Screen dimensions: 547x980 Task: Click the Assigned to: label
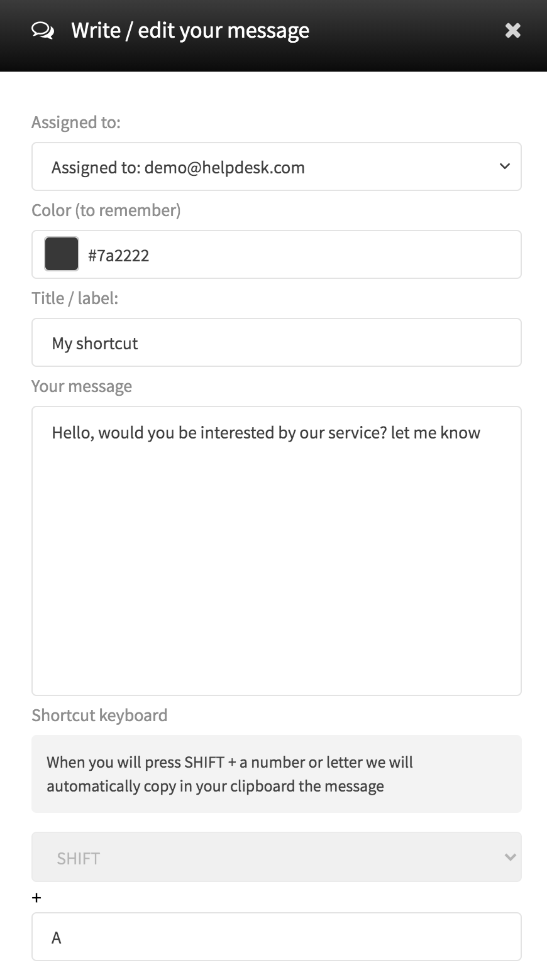tap(76, 122)
